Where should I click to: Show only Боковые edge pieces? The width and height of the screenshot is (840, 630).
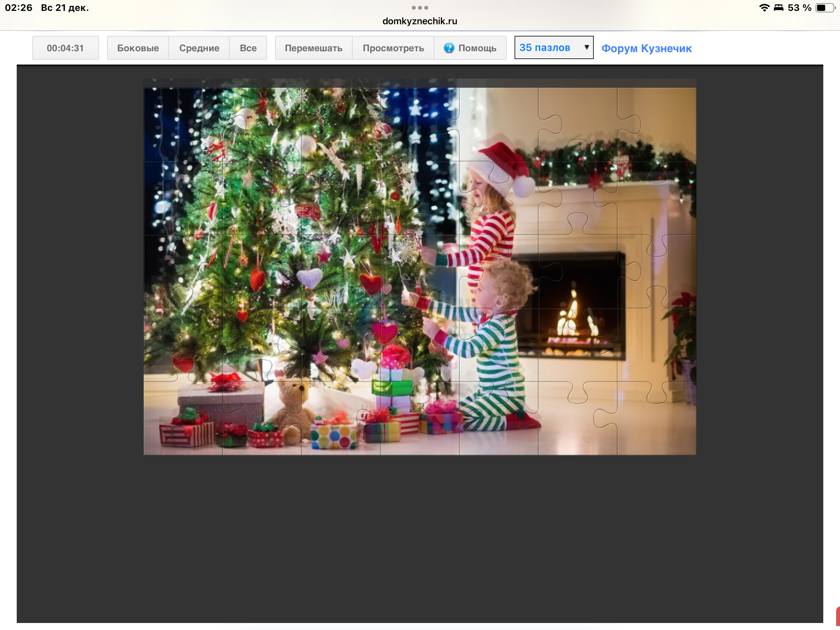[x=138, y=48]
